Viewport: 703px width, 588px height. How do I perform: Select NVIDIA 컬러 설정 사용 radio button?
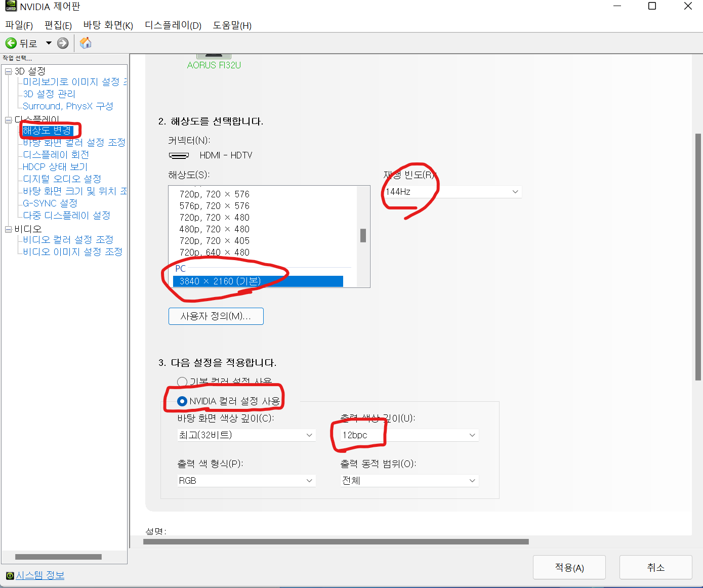click(x=182, y=401)
